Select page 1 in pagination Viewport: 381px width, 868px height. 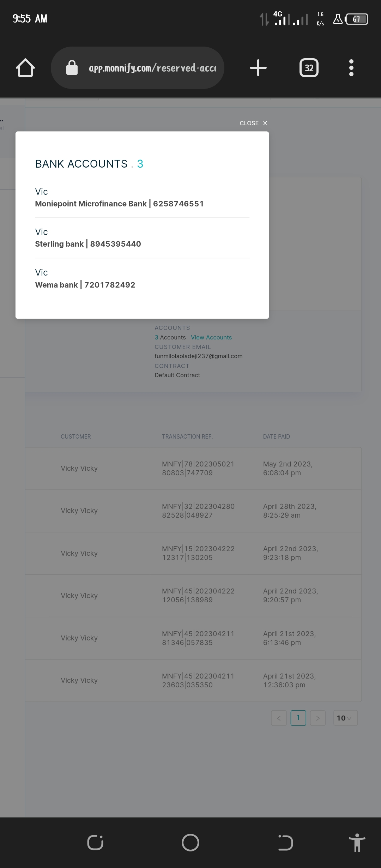tap(298, 718)
